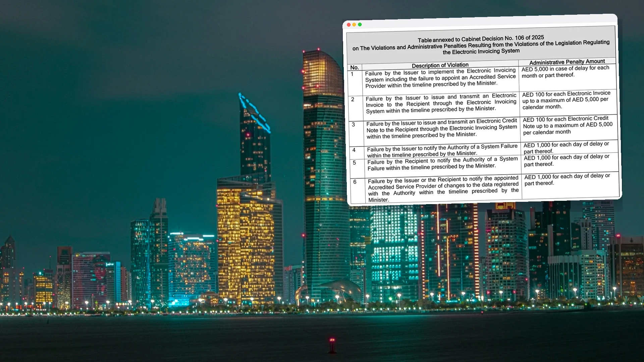Click the 'Description of Violation' column header
The height and width of the screenshot is (362, 644).
[440, 65]
